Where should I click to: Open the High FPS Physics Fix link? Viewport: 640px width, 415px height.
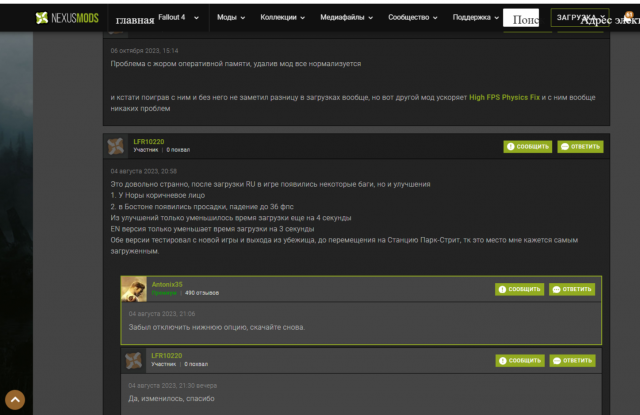504,97
